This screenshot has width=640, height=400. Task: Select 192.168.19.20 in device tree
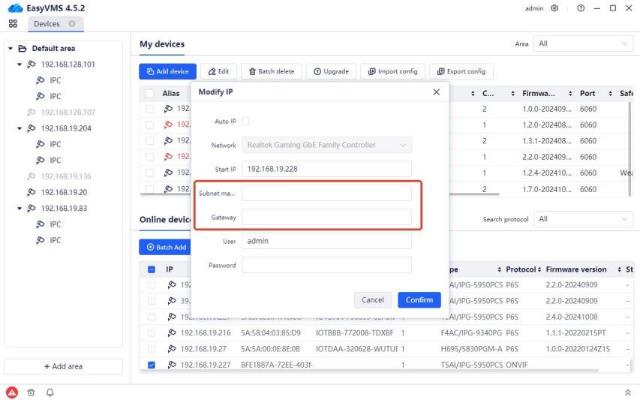coord(62,192)
